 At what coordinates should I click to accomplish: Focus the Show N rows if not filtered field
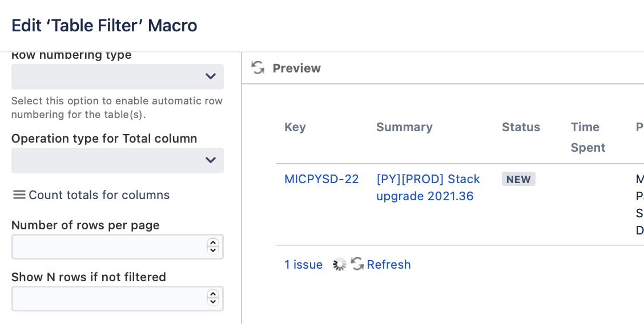(x=109, y=298)
